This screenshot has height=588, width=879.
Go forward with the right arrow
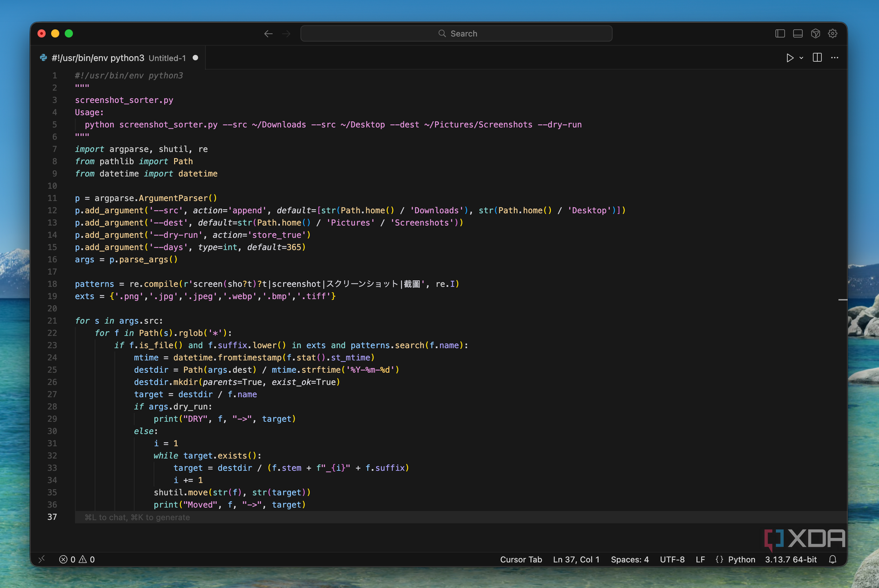click(286, 34)
